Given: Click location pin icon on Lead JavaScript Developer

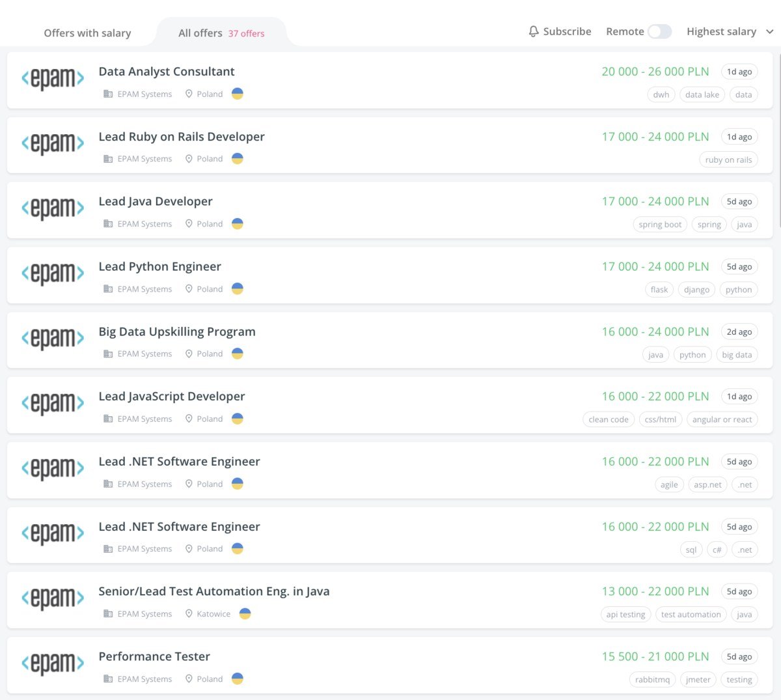Looking at the screenshot, I should [x=189, y=419].
